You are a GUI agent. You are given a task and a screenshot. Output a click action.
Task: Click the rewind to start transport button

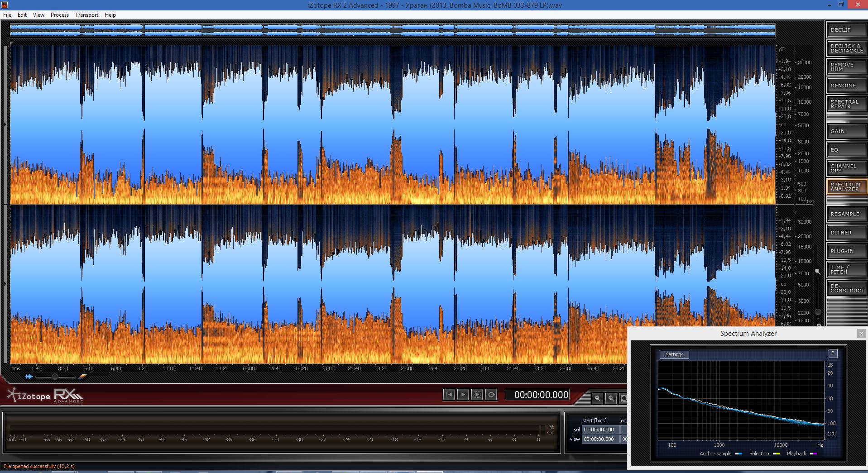tap(449, 395)
